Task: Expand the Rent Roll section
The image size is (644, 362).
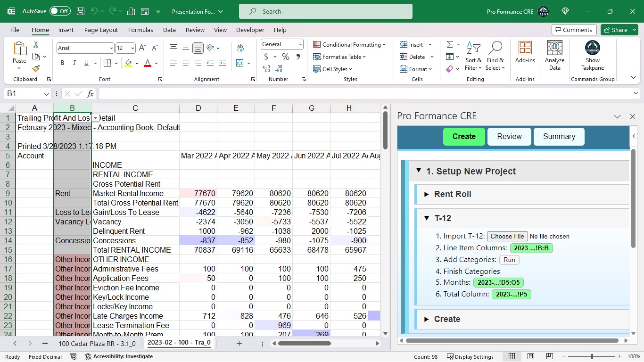Action: 453,194
